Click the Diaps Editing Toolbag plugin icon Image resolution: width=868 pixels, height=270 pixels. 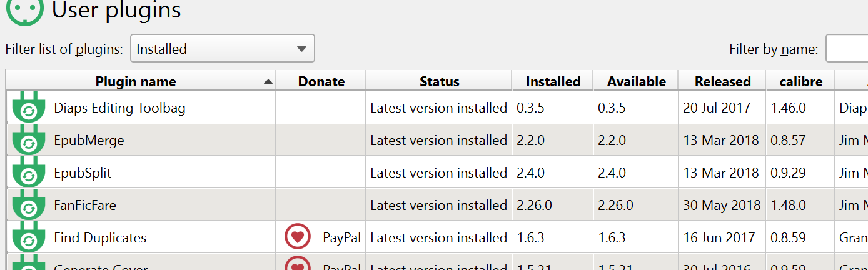(x=29, y=108)
